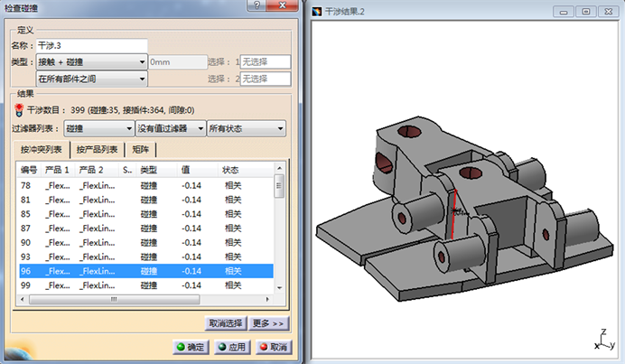The width and height of the screenshot is (625, 364).
Task: Click the 取消选择 button
Action: pyautogui.click(x=225, y=322)
